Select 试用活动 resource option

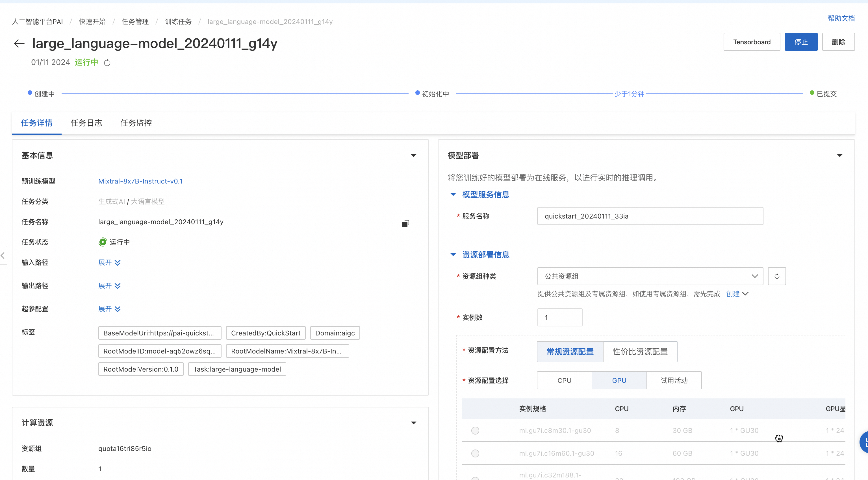pos(674,380)
